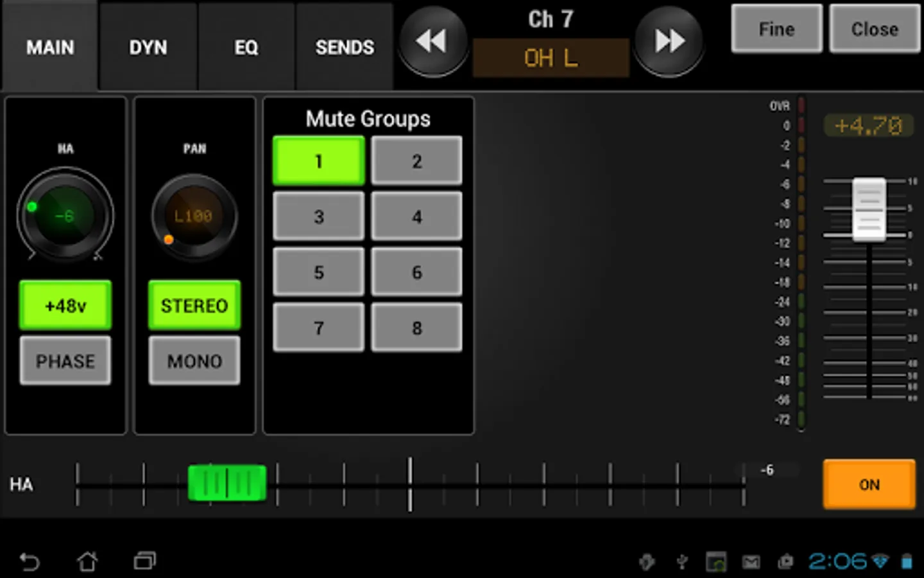The height and width of the screenshot is (578, 924).
Task: Open the SENDS tab
Action: [x=345, y=47]
